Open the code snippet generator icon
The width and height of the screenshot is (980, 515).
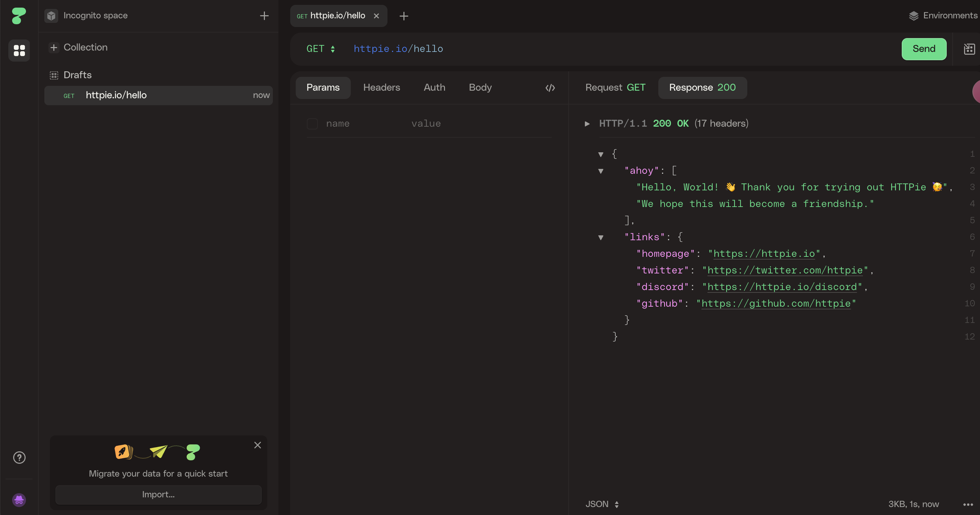[550, 88]
